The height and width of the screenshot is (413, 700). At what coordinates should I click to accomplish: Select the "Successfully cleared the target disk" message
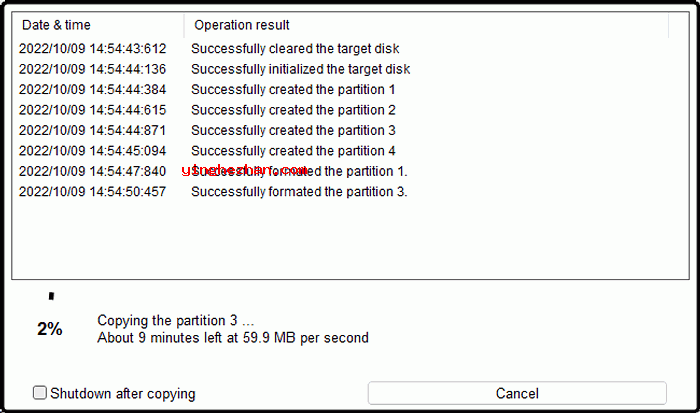point(293,48)
